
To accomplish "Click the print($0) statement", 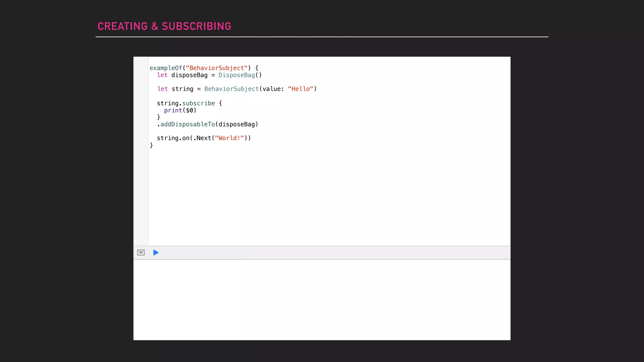I will 180,110.
